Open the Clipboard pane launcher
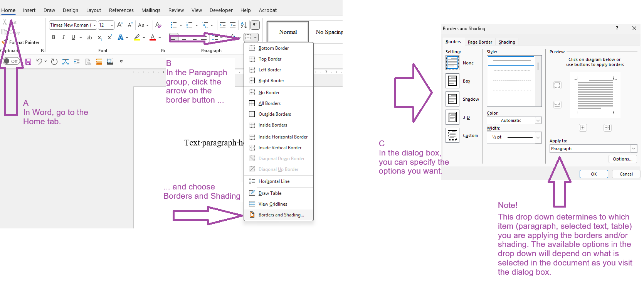644x294 pixels. tap(43, 51)
